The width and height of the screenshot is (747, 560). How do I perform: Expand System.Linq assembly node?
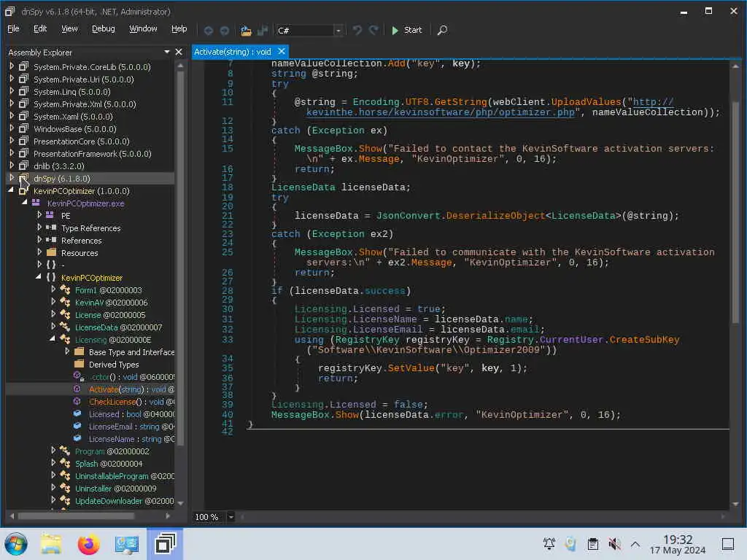coord(12,91)
